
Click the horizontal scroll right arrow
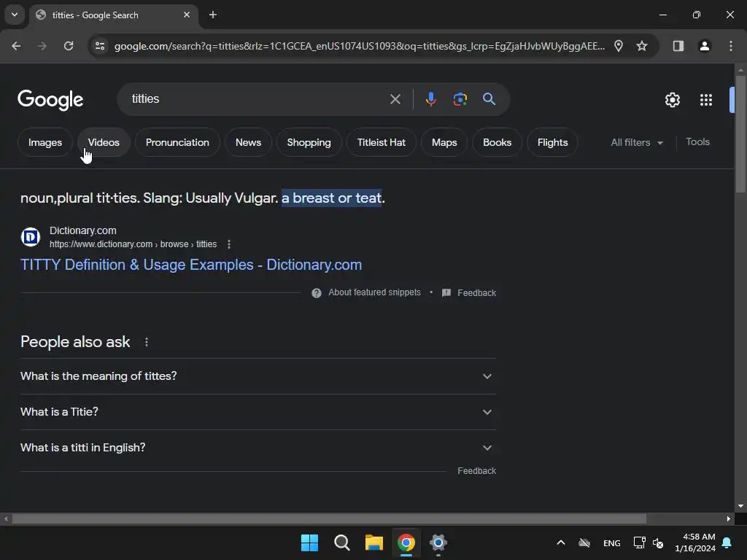click(729, 518)
